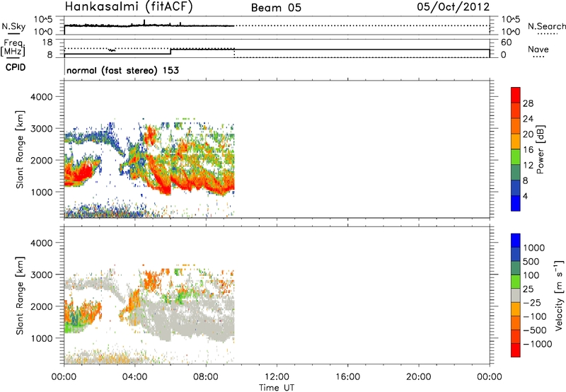Click the plot title "Hankasalmi (fitACF)"
Viewport: 566px width, 392px height.
click(129, 6)
